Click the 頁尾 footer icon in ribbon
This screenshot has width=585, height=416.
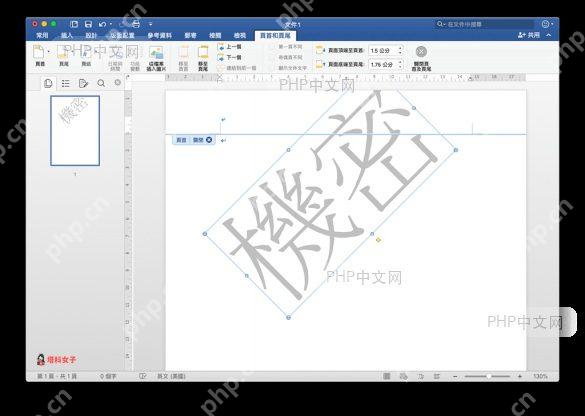coord(64,56)
